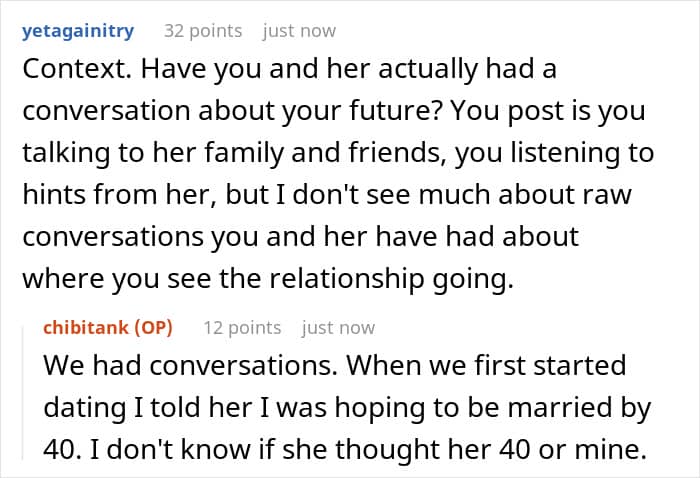Click the phrase 'Have you and her actually had a'
This screenshot has width=700, height=478.
[x=349, y=70]
